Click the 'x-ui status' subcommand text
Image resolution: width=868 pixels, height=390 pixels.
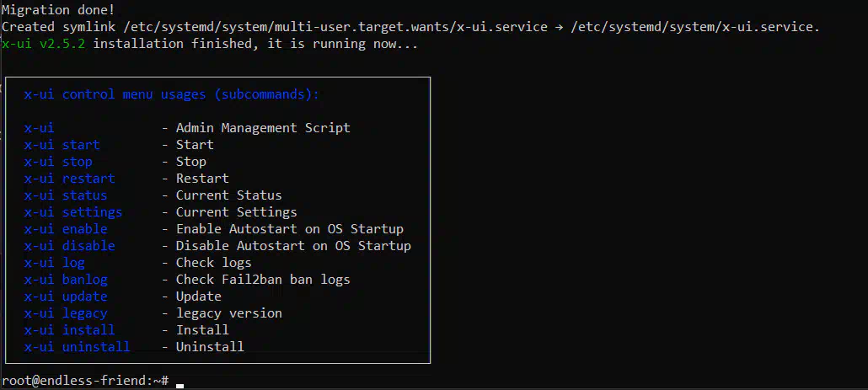66,195
